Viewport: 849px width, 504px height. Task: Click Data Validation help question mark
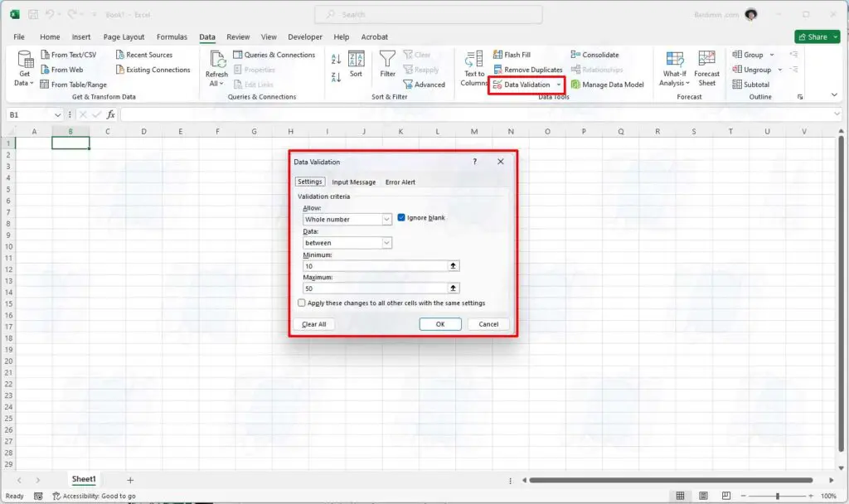475,162
